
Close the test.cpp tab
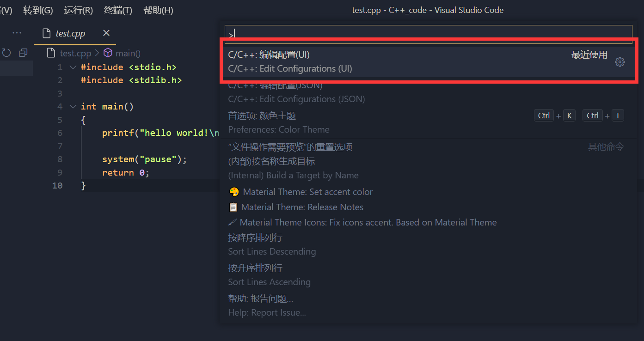pos(106,33)
